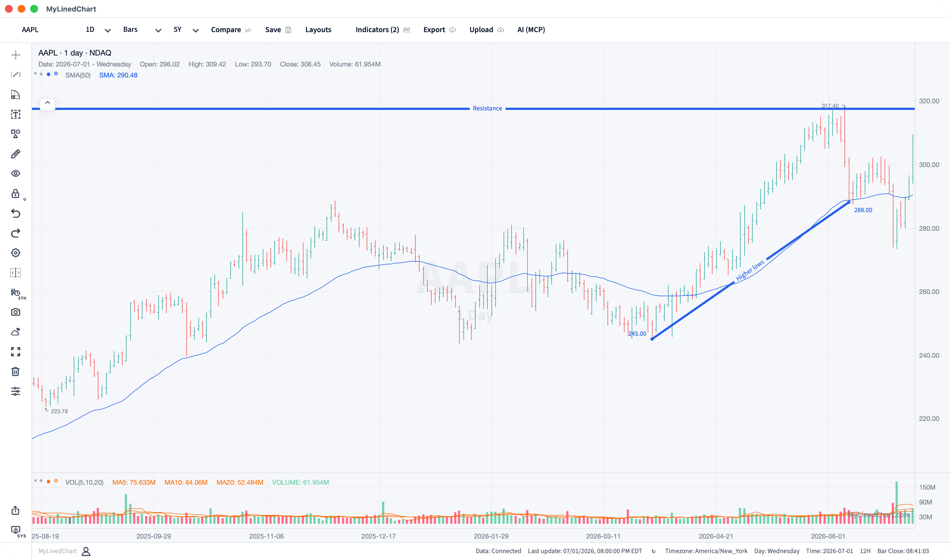Image resolution: width=950 pixels, height=560 pixels.
Task: Click the MA5: 75.633M value
Action: pyautogui.click(x=134, y=482)
